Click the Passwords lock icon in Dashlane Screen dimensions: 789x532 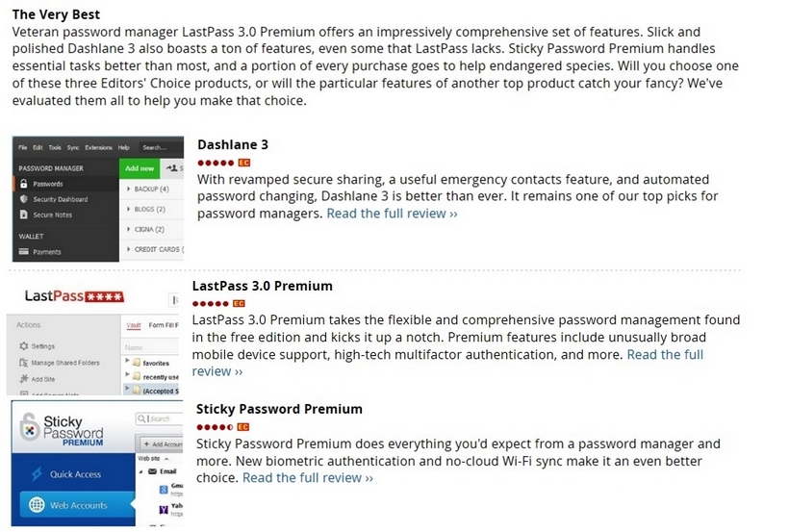(23, 184)
